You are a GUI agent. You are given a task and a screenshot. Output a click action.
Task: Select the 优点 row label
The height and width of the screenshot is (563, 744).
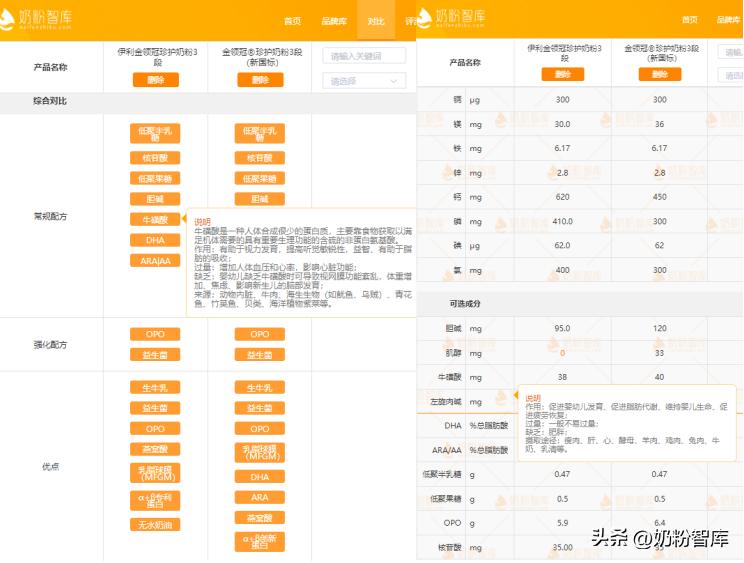pos(50,467)
